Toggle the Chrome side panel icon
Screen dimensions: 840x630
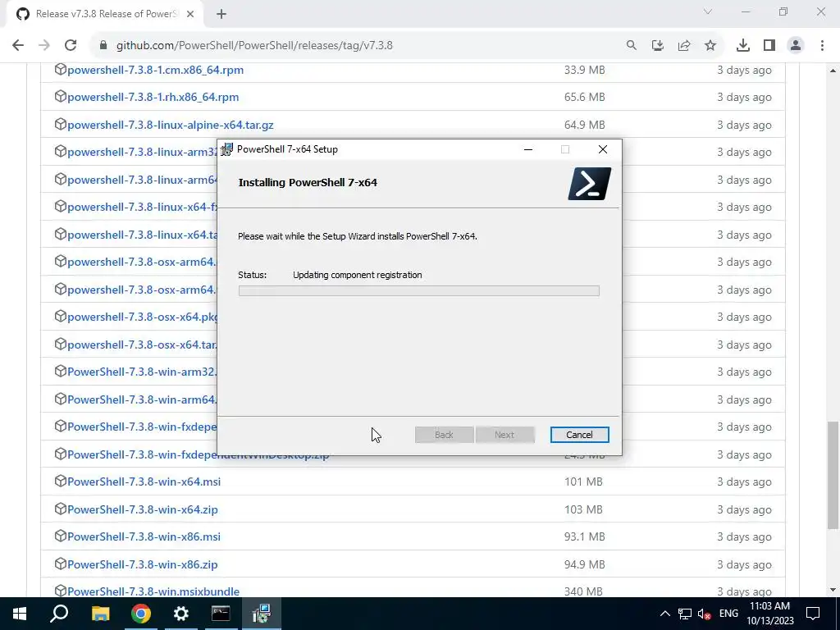pos(769,46)
